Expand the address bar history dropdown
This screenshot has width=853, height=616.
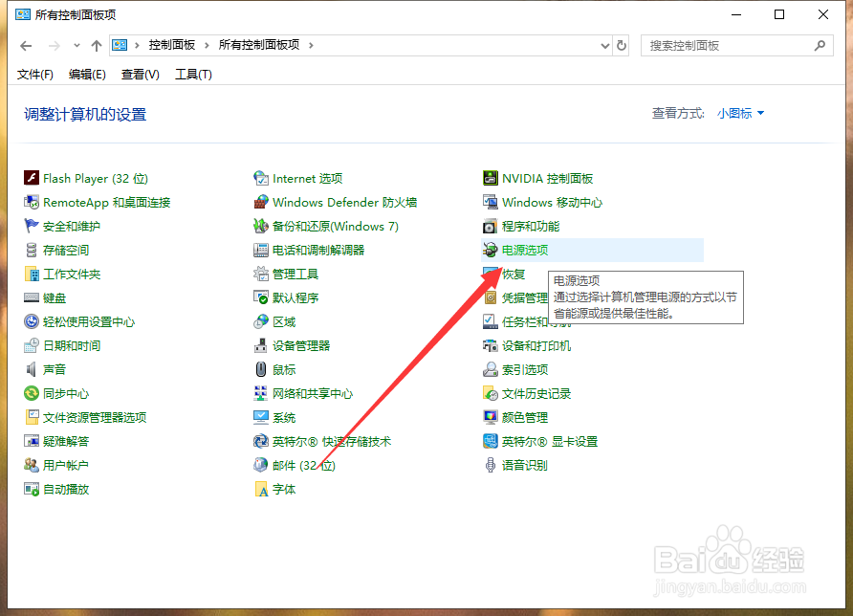coord(605,46)
